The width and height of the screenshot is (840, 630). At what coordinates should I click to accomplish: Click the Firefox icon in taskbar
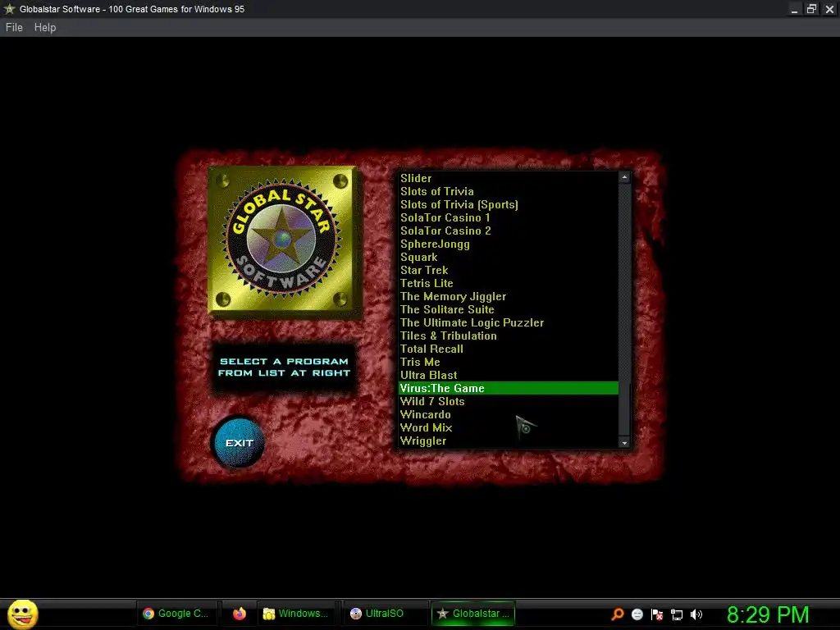[240, 614]
